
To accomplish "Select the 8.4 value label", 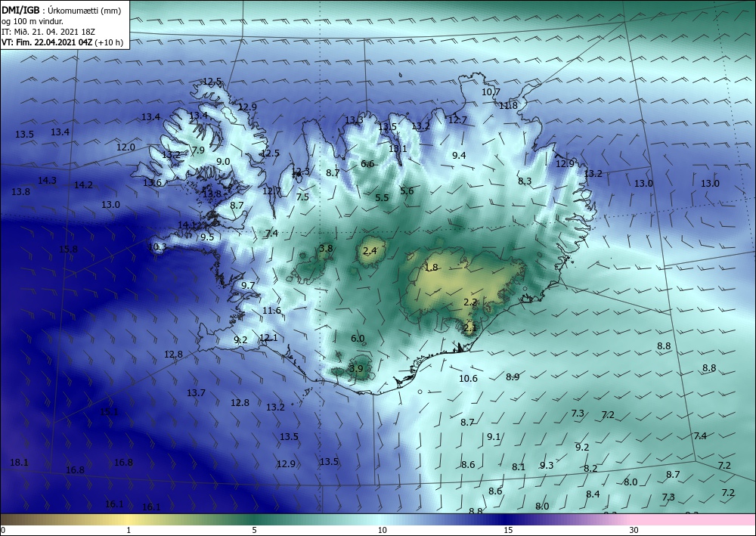I will coord(593,494).
